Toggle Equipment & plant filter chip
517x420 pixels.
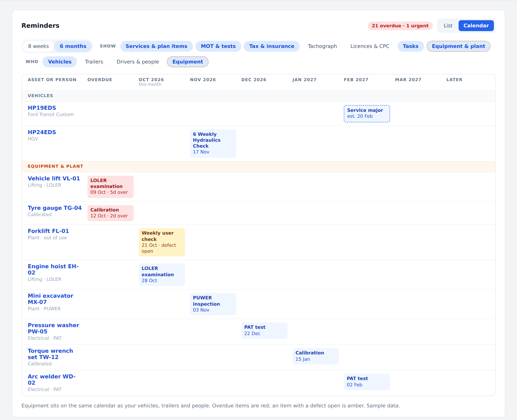[458, 46]
